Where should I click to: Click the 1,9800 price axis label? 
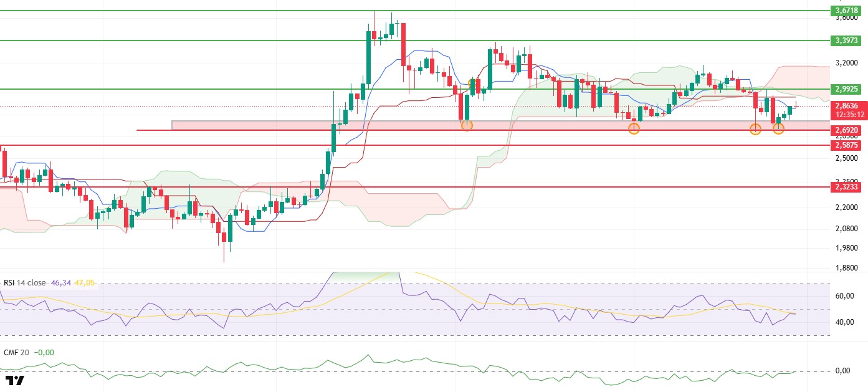pyautogui.click(x=846, y=248)
